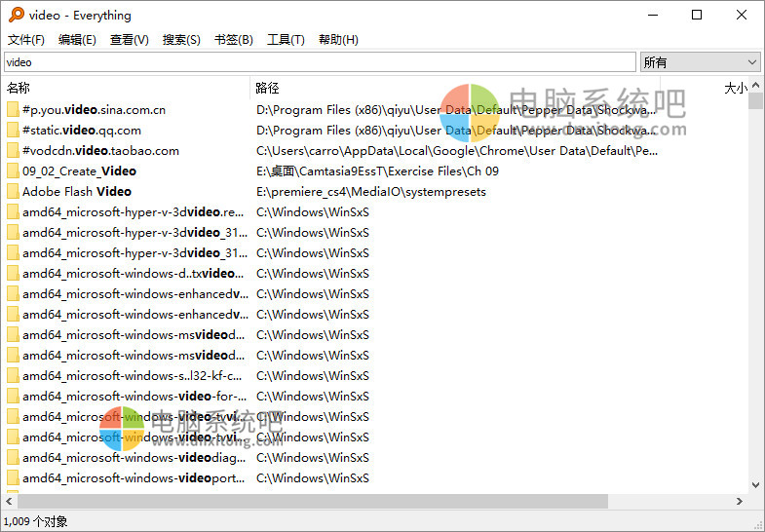This screenshot has height=532, width=765.
Task: Open the 帮助(H) menu
Action: pyautogui.click(x=338, y=40)
